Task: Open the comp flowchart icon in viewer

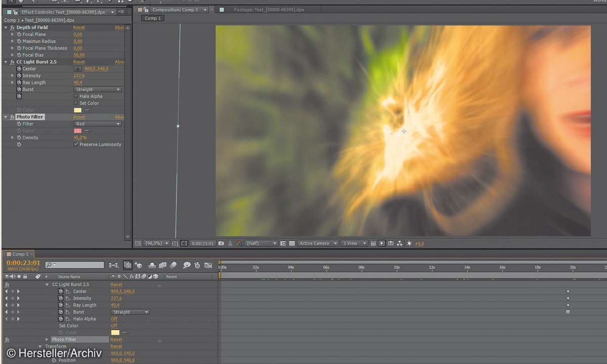Action: 400,243
